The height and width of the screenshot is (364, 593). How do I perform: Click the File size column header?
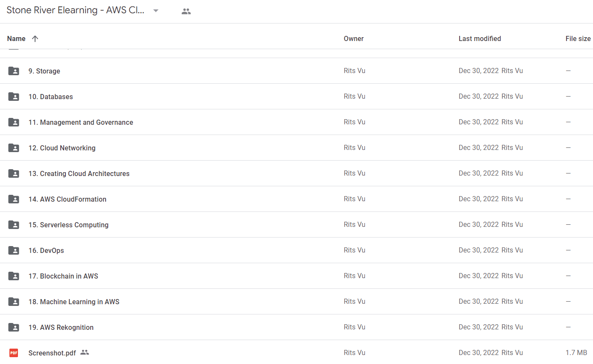click(x=578, y=38)
